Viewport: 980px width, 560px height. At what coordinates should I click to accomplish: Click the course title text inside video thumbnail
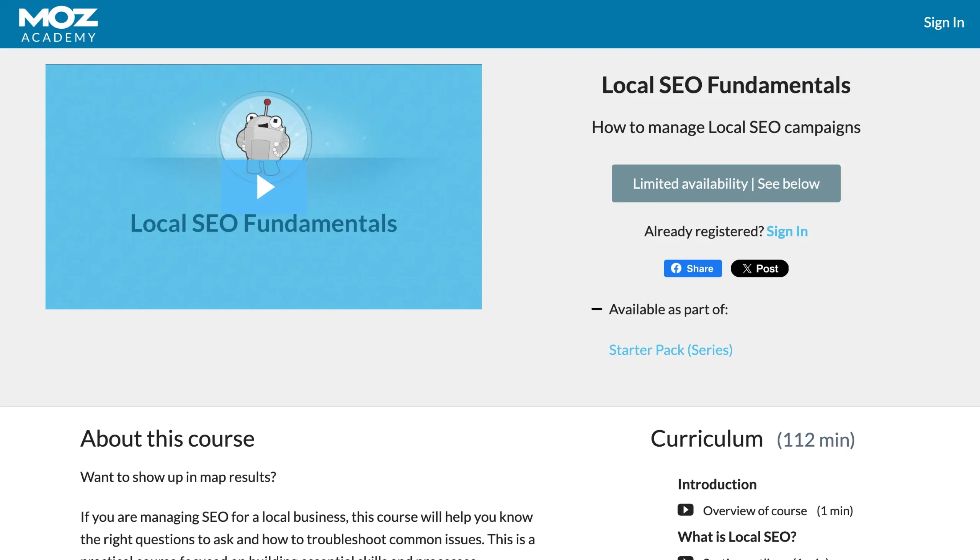263,224
